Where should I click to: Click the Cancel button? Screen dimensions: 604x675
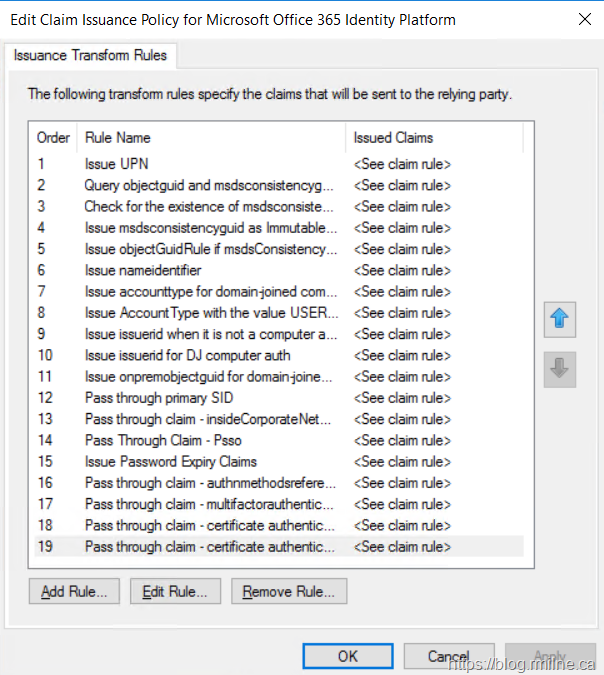pyautogui.click(x=448, y=656)
